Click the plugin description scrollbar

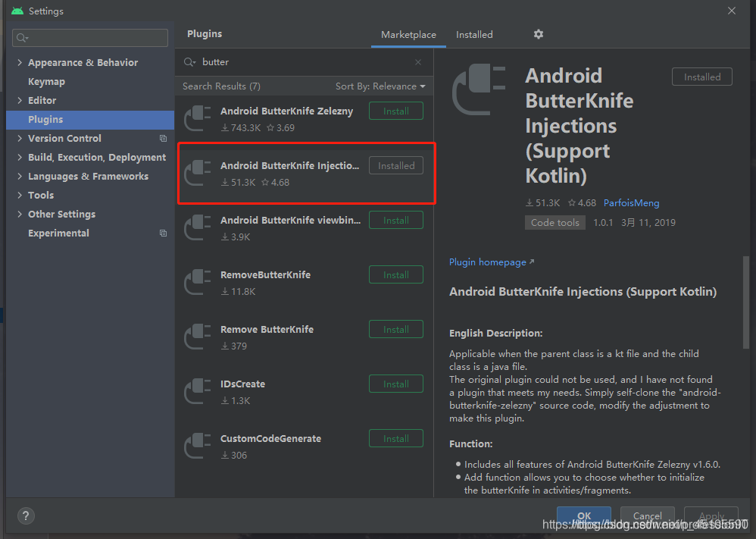pyautogui.click(x=746, y=302)
